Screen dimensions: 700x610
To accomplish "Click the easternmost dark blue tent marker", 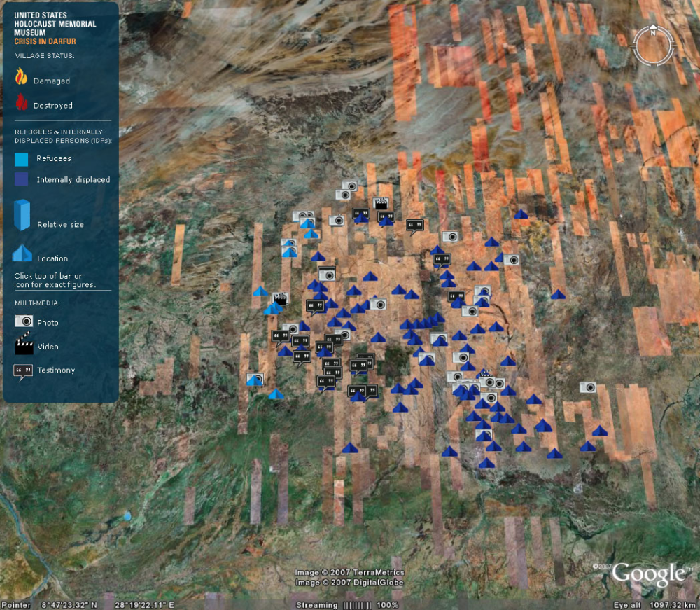I will 600,431.
